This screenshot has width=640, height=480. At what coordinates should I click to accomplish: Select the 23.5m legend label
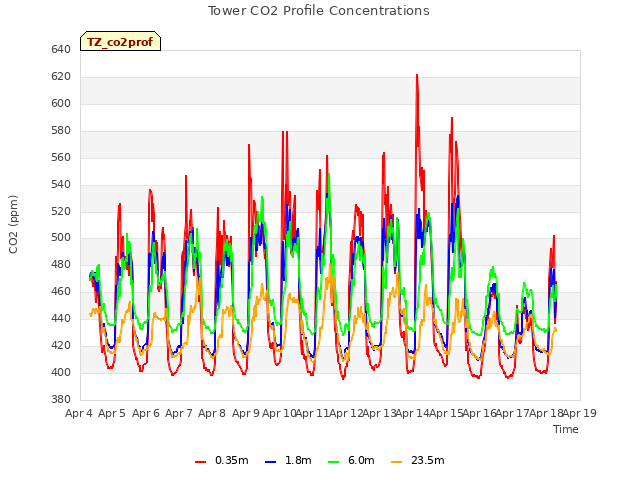[428, 460]
